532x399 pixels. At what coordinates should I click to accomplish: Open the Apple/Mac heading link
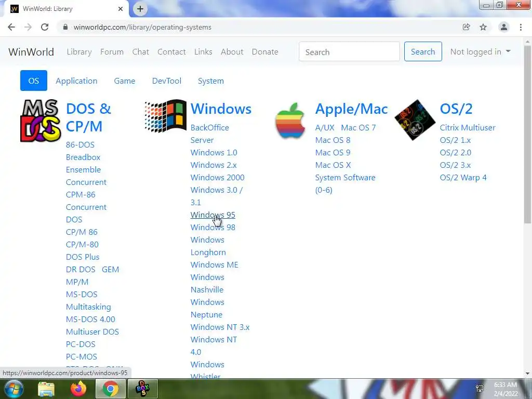point(352,109)
